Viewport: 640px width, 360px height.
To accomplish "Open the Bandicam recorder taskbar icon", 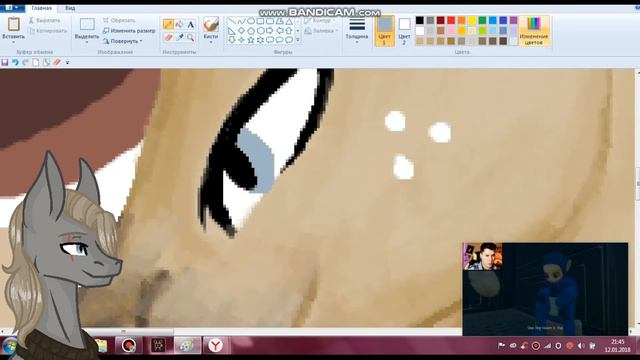I will [129, 346].
